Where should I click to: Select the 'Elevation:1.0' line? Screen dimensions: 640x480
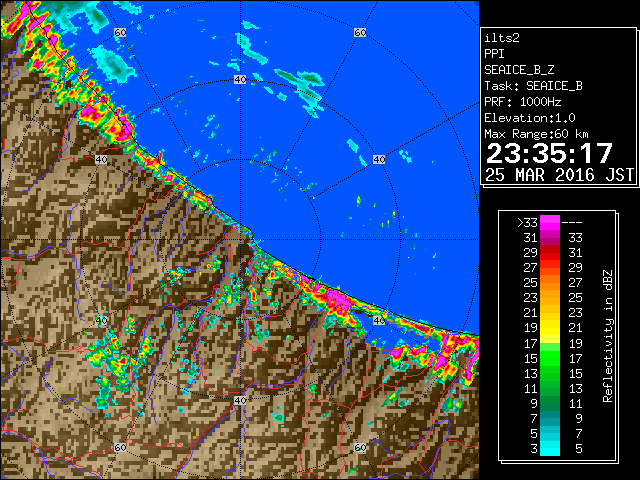[530, 118]
